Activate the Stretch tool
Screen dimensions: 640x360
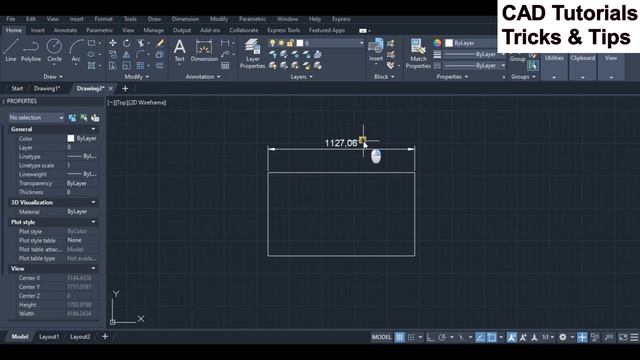113,65
